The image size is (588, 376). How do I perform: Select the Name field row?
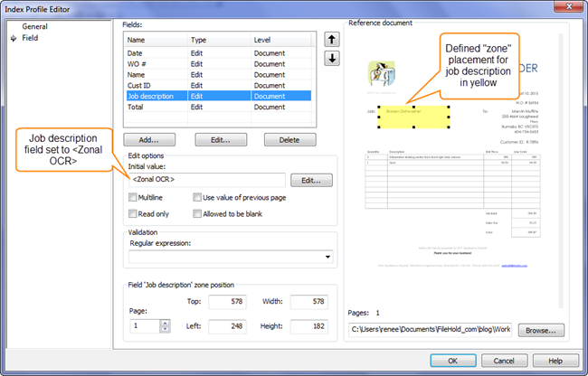coord(219,75)
